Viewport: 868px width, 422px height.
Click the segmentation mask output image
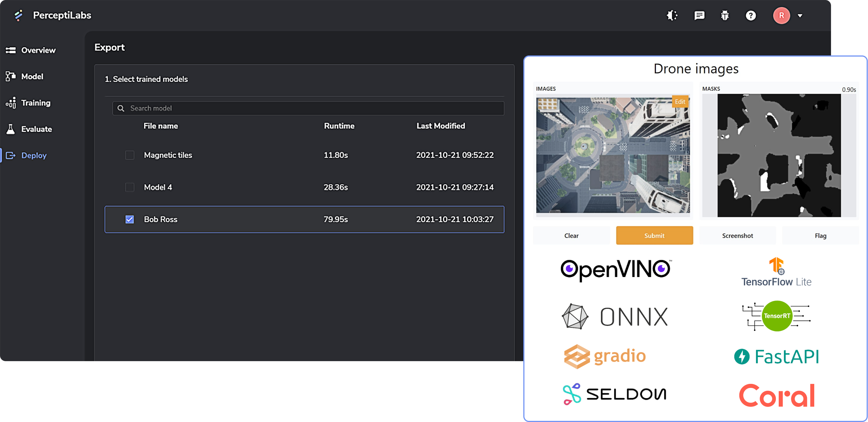(779, 155)
